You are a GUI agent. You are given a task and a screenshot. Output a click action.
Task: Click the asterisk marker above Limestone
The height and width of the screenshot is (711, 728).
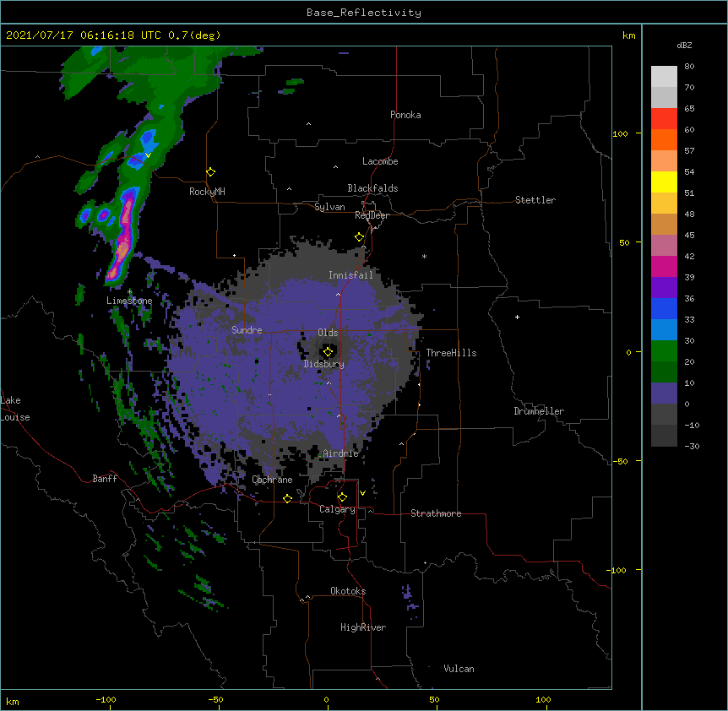point(129,292)
